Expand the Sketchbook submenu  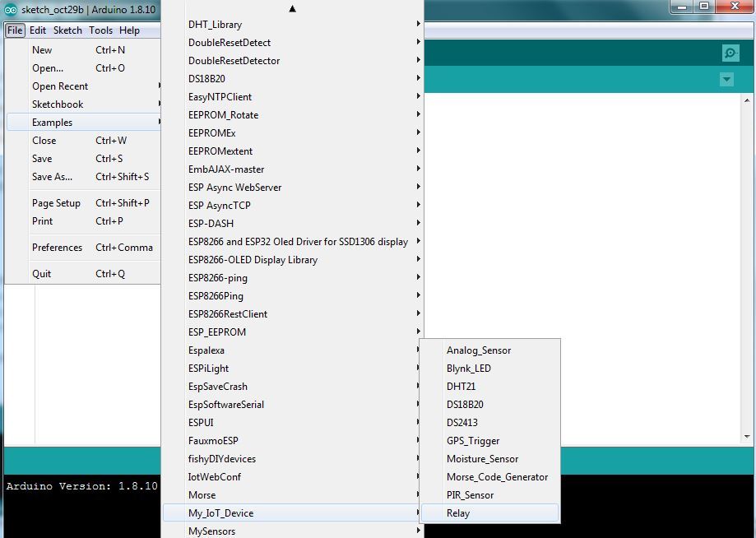[83, 104]
